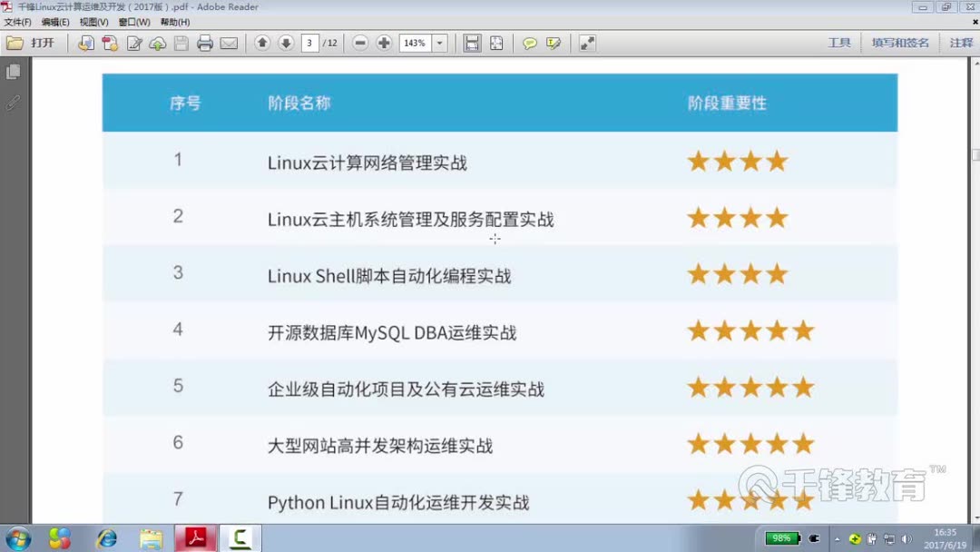
Task: Expand hidden system tray icons
Action: (x=837, y=537)
